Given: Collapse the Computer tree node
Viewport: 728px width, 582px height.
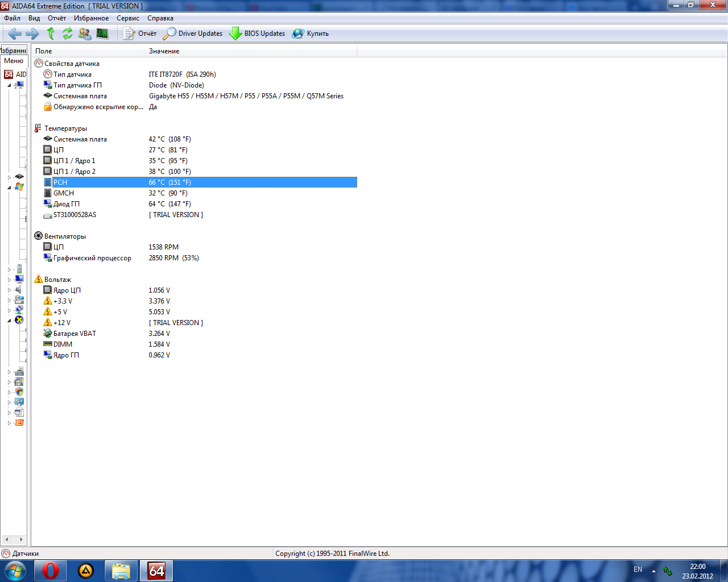Looking at the screenshot, I should (x=9, y=85).
